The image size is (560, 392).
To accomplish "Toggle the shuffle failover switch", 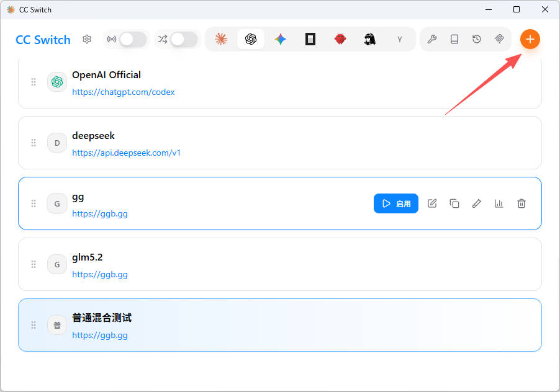I will (x=184, y=39).
